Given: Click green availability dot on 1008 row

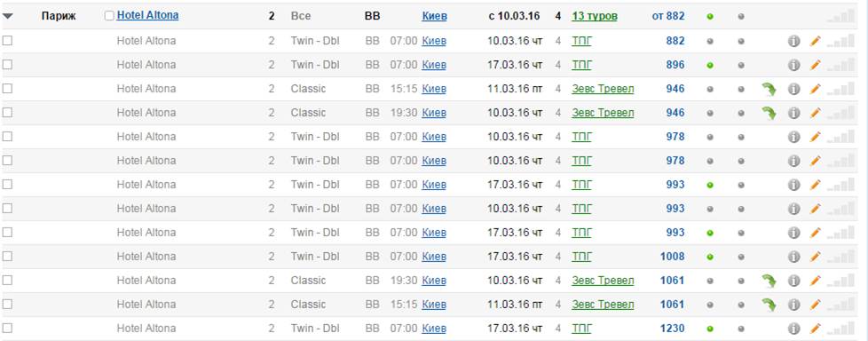Looking at the screenshot, I should [710, 257].
